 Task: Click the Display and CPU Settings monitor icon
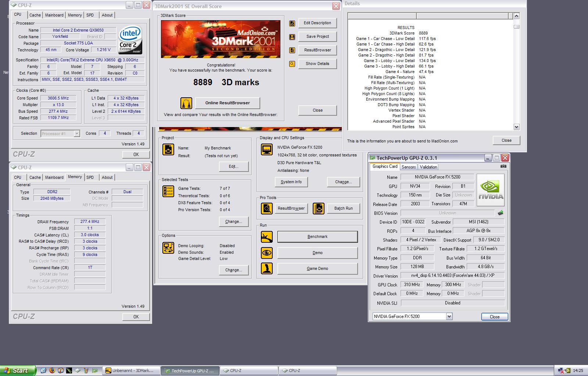[267, 149]
